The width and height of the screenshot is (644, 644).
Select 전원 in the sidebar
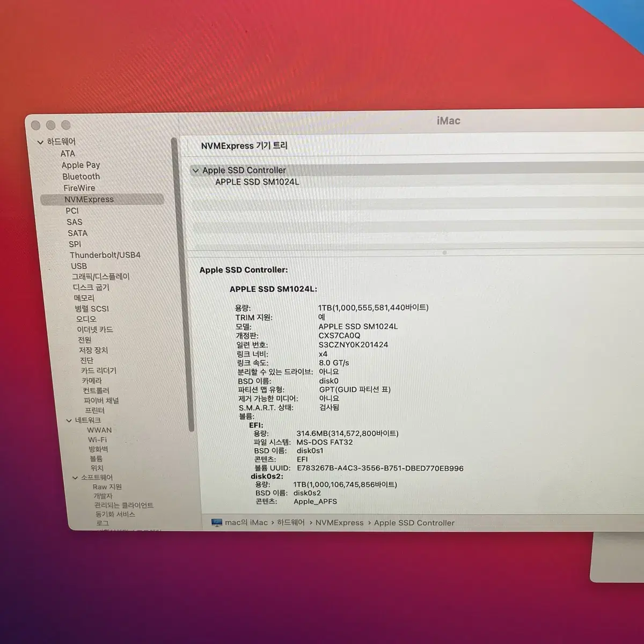point(84,340)
